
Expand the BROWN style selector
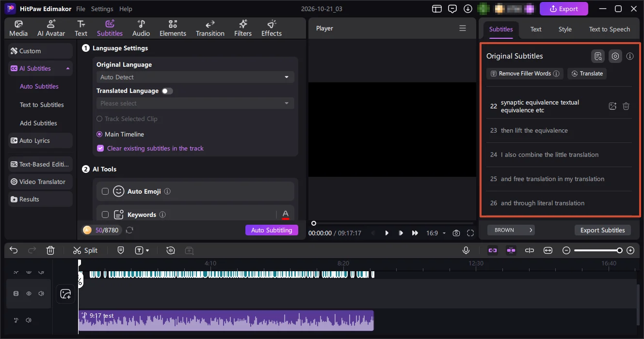click(511, 230)
